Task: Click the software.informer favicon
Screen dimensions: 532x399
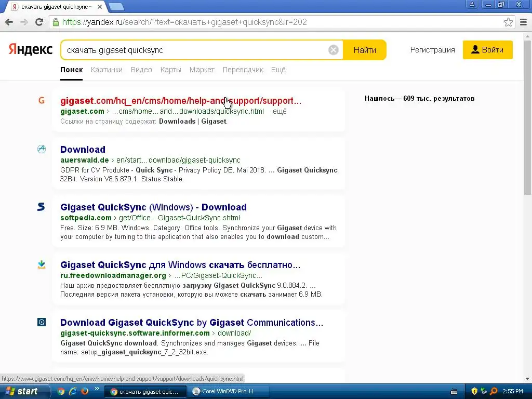Action: 42,322
